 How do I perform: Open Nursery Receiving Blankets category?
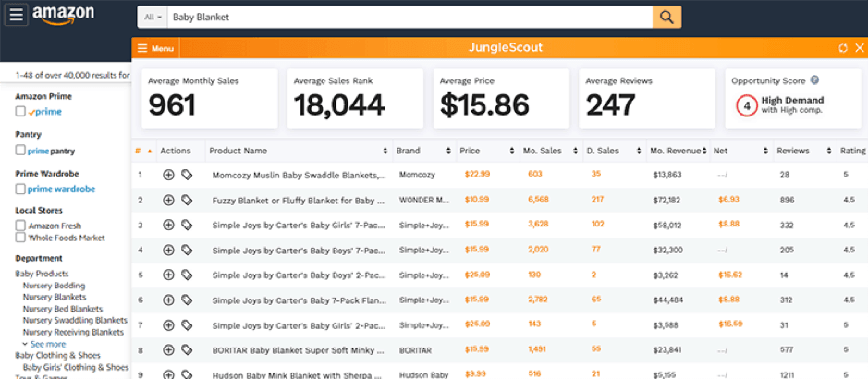73,333
